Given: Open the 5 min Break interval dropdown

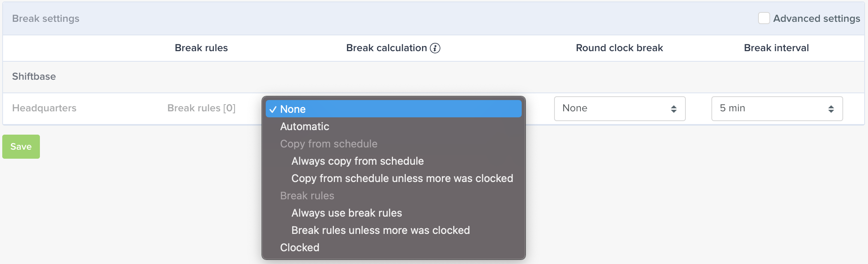Looking at the screenshot, I should click(x=777, y=109).
